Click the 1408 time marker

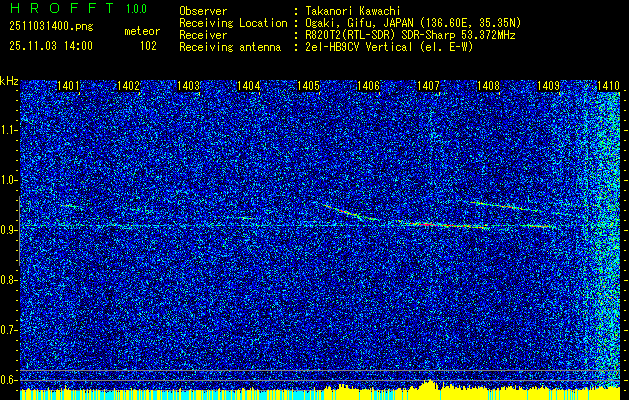pyautogui.click(x=489, y=85)
